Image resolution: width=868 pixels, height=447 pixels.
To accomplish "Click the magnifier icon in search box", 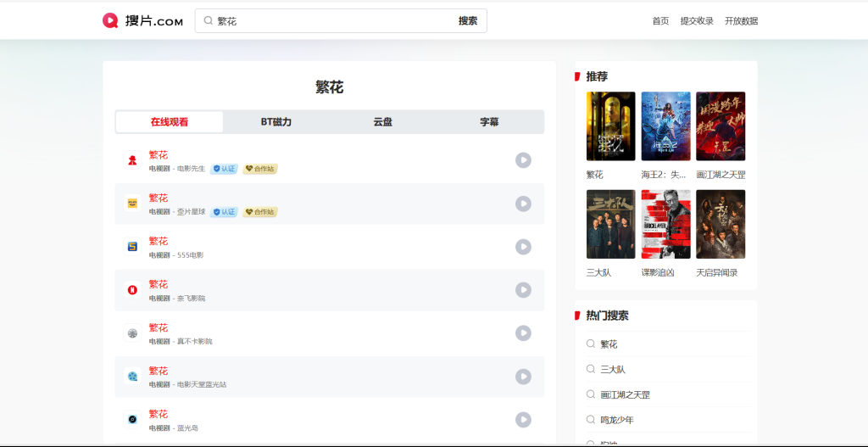I will (208, 21).
